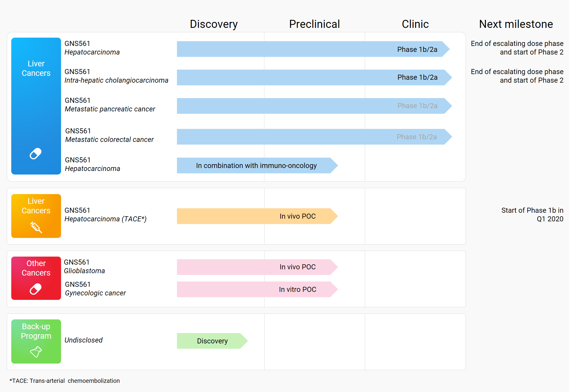Click the Intra-hepatic cholangiocarcinoma row milestone text

click(x=517, y=76)
